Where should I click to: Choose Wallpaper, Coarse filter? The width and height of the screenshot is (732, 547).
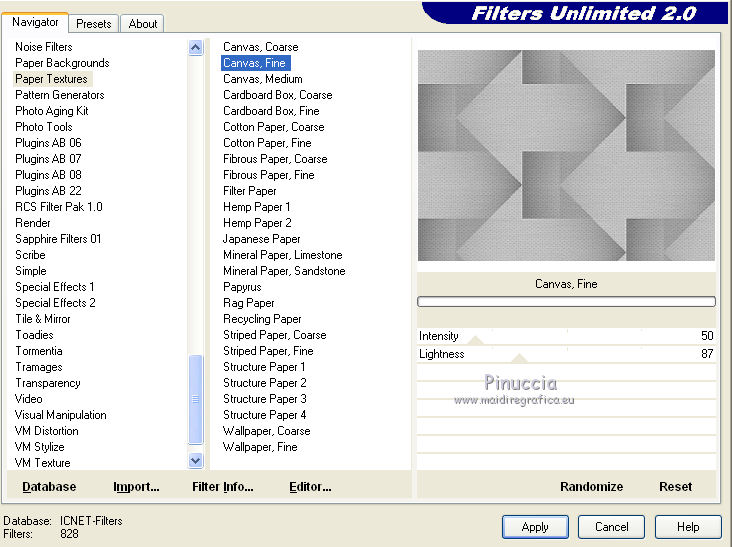pos(267,431)
